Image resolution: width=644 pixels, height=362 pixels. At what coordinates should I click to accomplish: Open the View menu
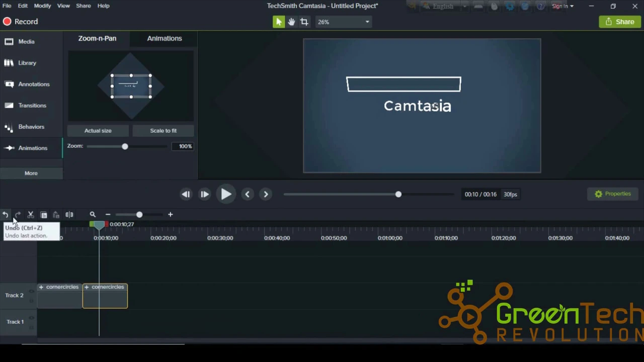(63, 6)
